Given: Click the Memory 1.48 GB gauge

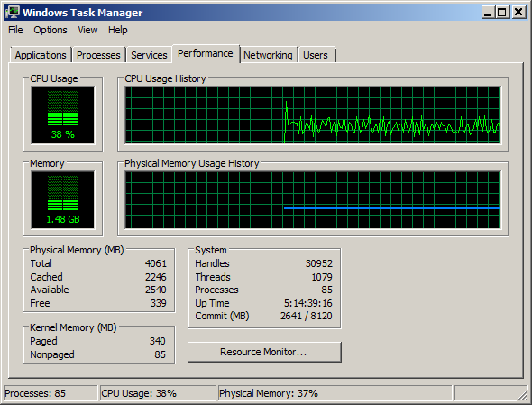Looking at the screenshot, I should [63, 200].
